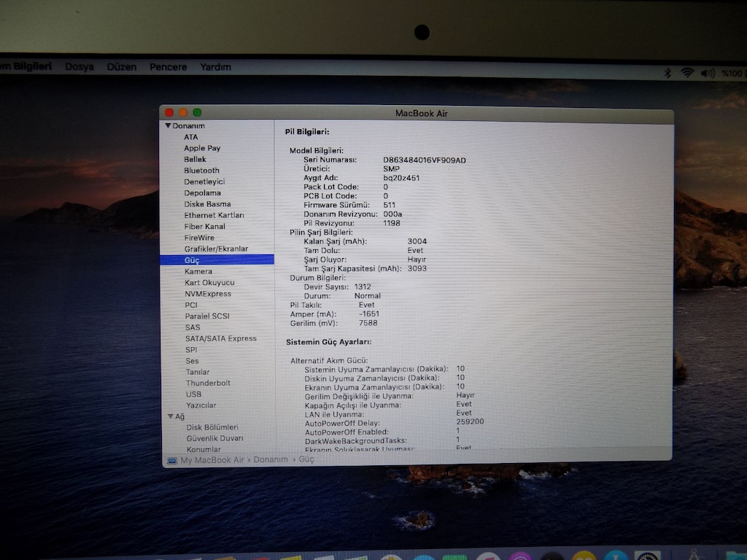Open the Wi-Fi menu bar icon
The image size is (747, 560).
pos(687,73)
